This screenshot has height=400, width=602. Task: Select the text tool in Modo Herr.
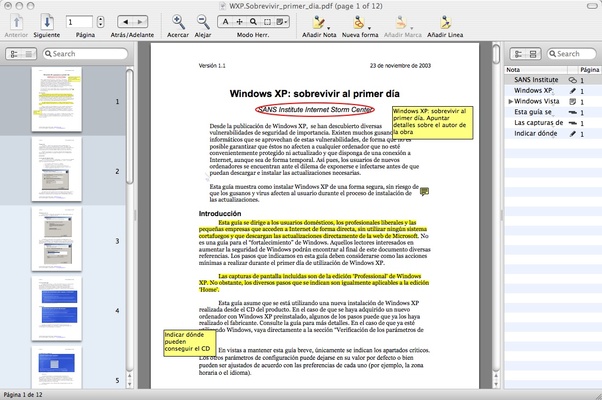point(225,22)
